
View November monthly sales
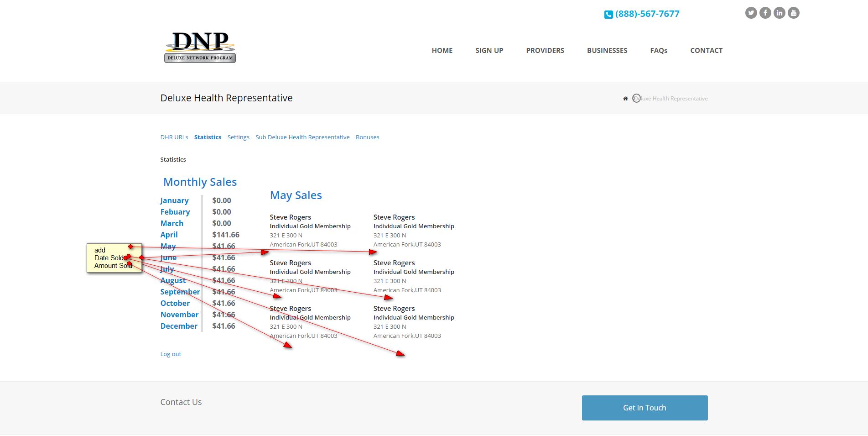[x=179, y=315]
